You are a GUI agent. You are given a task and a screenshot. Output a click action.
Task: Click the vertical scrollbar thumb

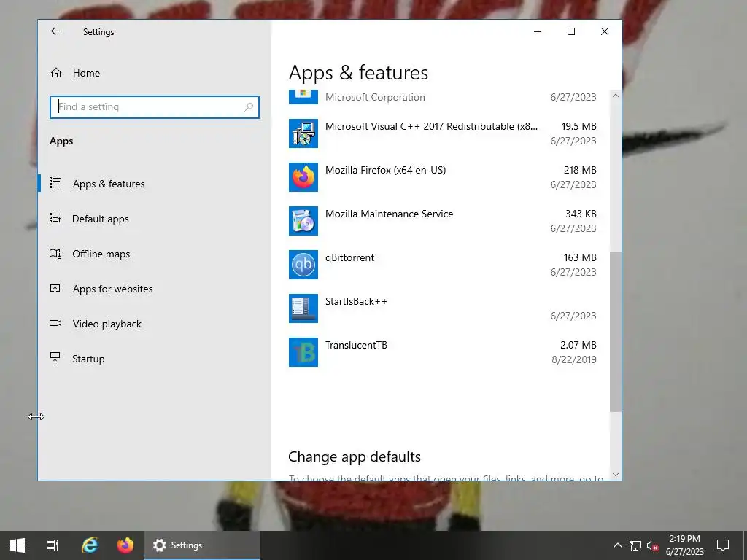click(616, 332)
